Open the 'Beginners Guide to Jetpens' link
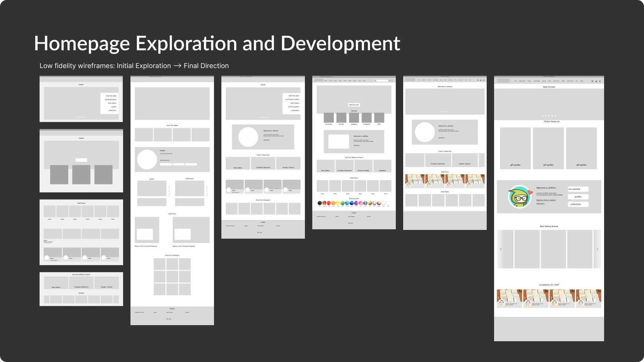Viewport: 644px width, 362px height. click(x=546, y=200)
